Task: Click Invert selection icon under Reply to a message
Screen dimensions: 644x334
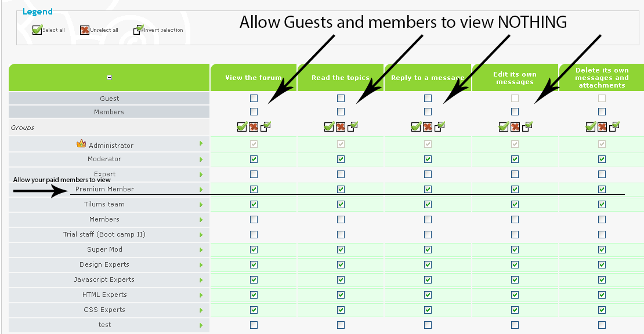Action: [439, 126]
